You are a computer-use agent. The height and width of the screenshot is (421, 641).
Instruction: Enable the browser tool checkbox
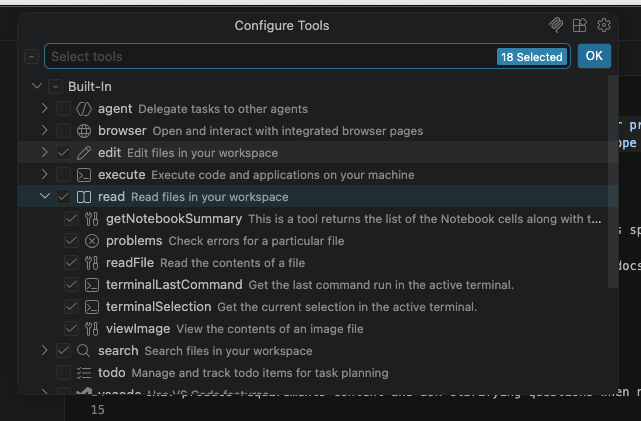63,131
